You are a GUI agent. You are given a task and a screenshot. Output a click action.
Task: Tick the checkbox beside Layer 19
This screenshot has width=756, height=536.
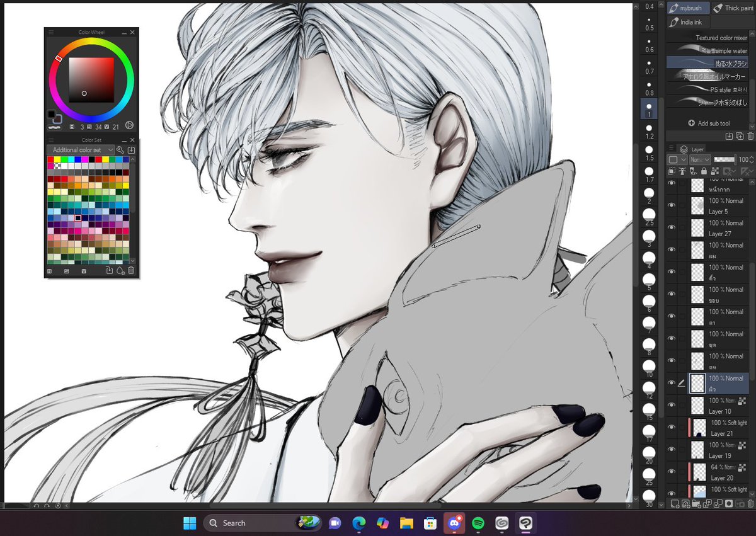tap(682, 449)
